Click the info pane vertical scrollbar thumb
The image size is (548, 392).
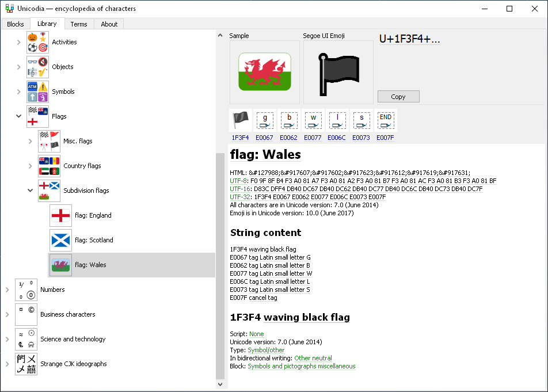pyautogui.click(x=220, y=266)
